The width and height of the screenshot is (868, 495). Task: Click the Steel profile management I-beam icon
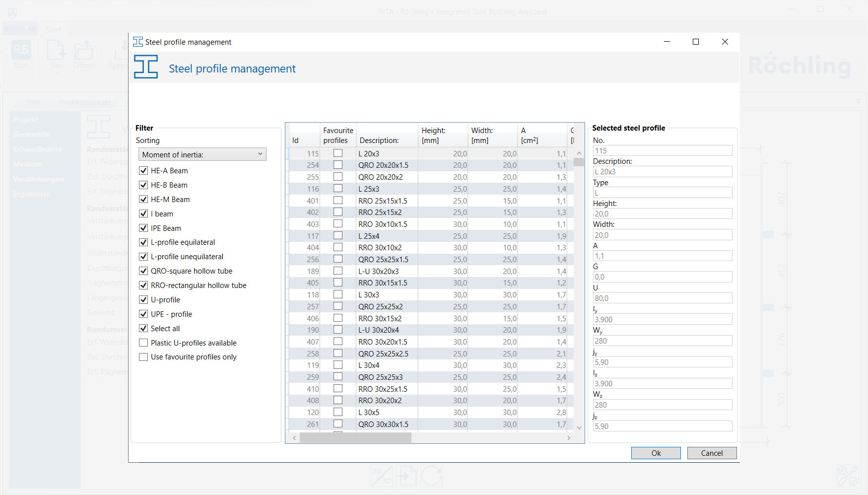pyautogui.click(x=145, y=67)
